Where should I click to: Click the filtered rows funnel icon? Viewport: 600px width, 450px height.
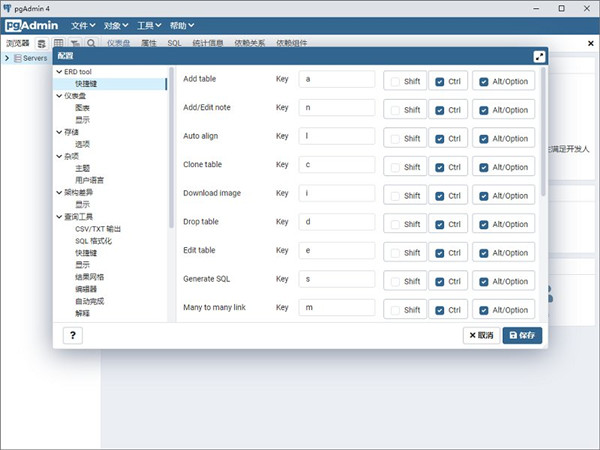[75, 44]
